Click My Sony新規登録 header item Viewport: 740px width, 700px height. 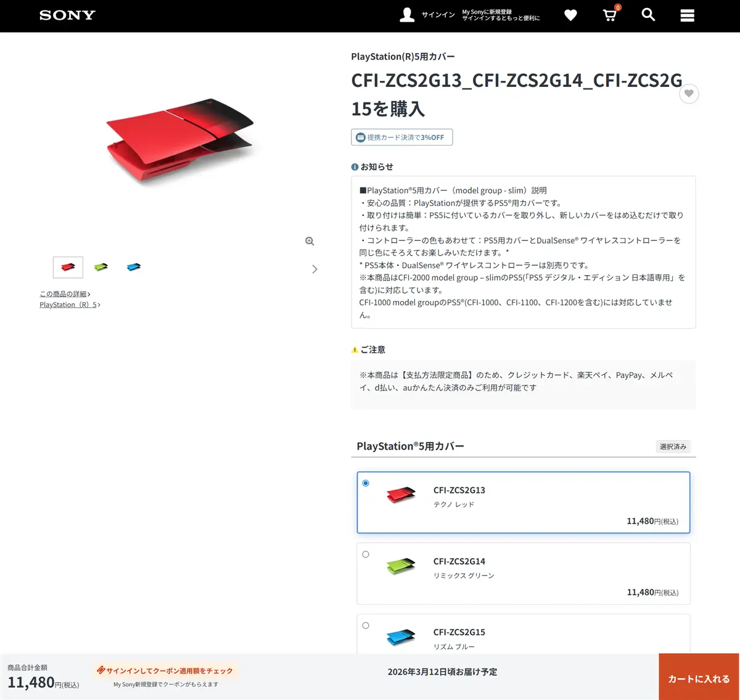(x=500, y=15)
